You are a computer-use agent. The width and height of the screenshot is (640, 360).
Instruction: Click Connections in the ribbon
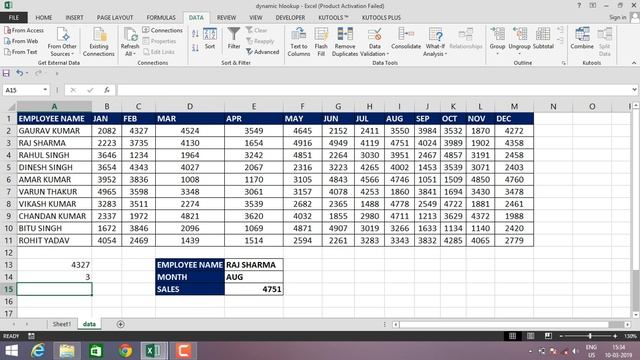[x=162, y=30]
